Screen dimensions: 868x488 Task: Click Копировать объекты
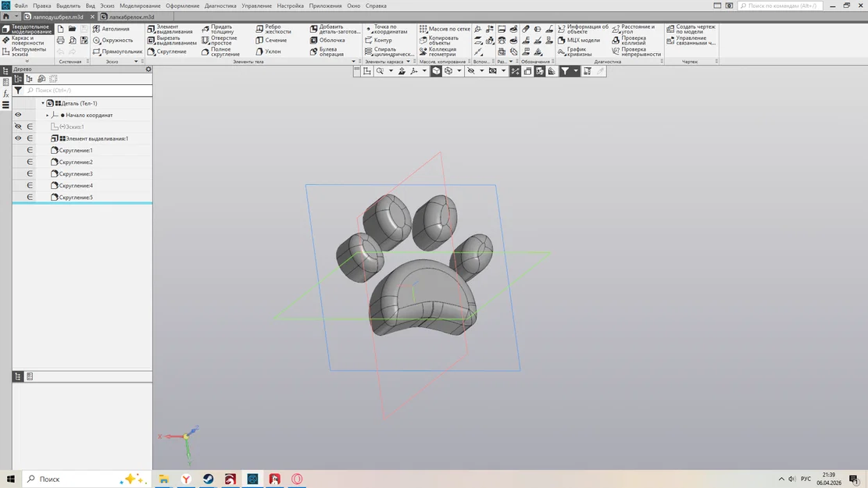(x=439, y=41)
